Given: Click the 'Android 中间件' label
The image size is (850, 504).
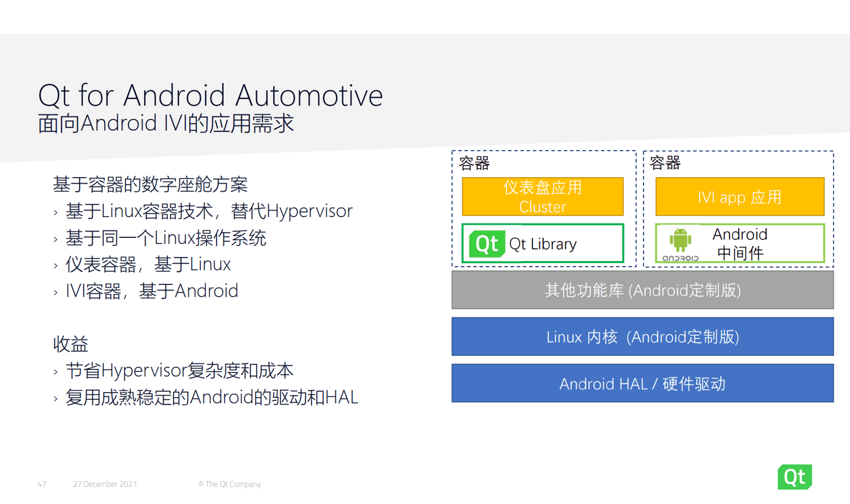Looking at the screenshot, I should (740, 243).
